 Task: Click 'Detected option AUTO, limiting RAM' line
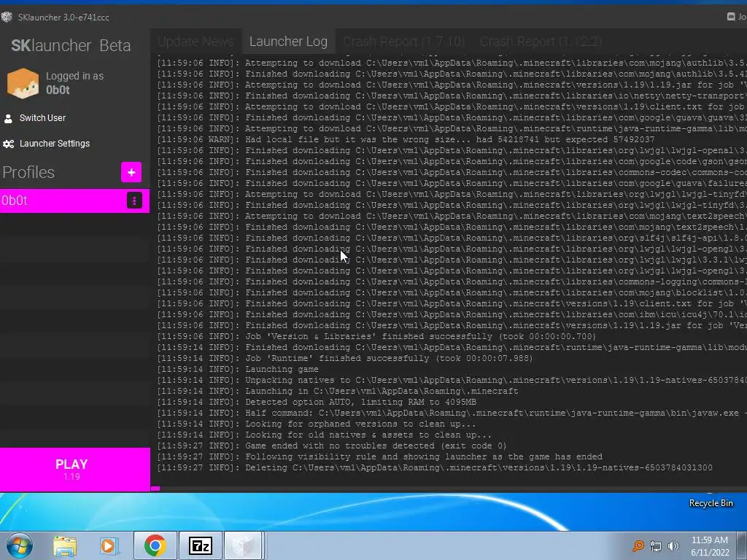(x=317, y=402)
